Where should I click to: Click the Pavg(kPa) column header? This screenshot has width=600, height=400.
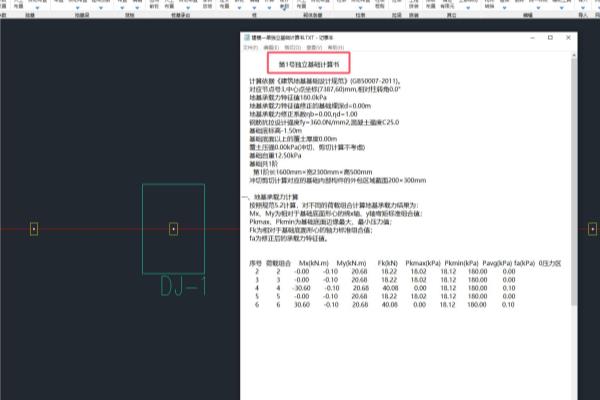pos(497,263)
